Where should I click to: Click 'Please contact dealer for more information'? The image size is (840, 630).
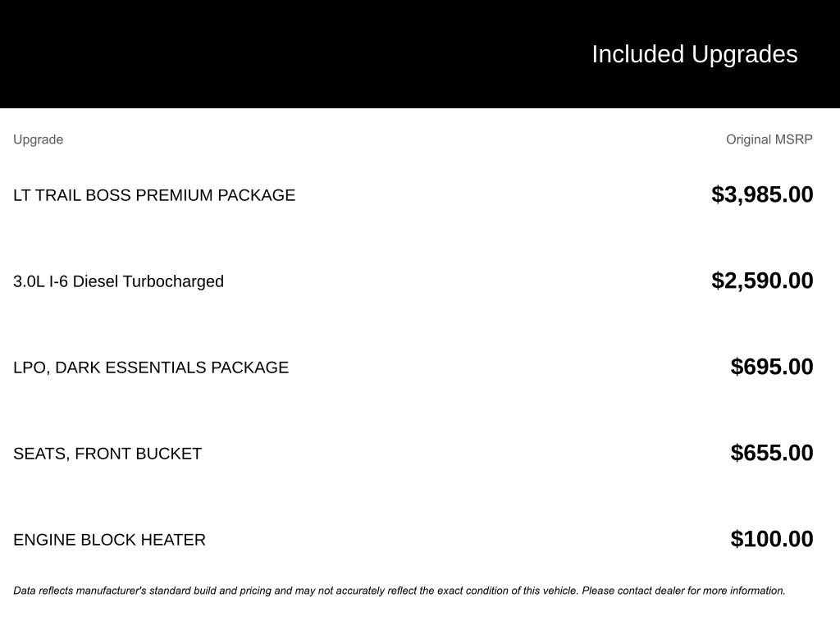point(683,591)
